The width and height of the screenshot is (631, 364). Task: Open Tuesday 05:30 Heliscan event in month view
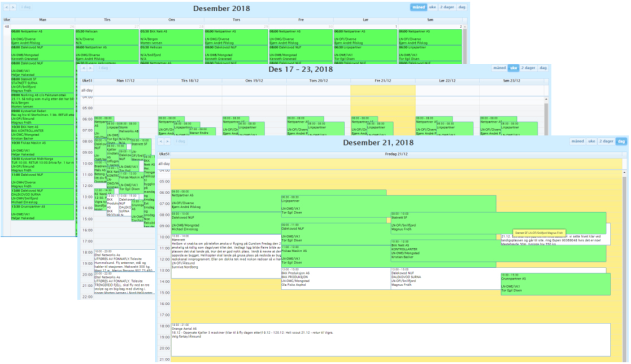click(x=107, y=37)
